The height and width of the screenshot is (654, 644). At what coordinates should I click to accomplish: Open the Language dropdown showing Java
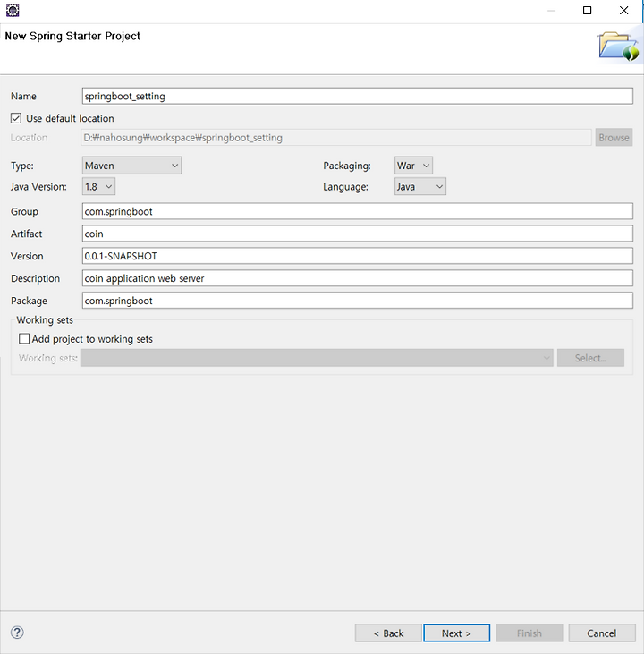[420, 186]
